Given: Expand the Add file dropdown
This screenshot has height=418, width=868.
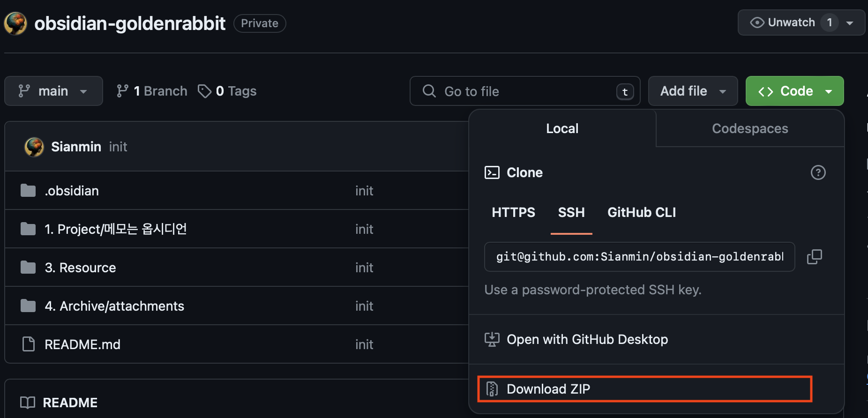Looking at the screenshot, I should click(x=693, y=91).
